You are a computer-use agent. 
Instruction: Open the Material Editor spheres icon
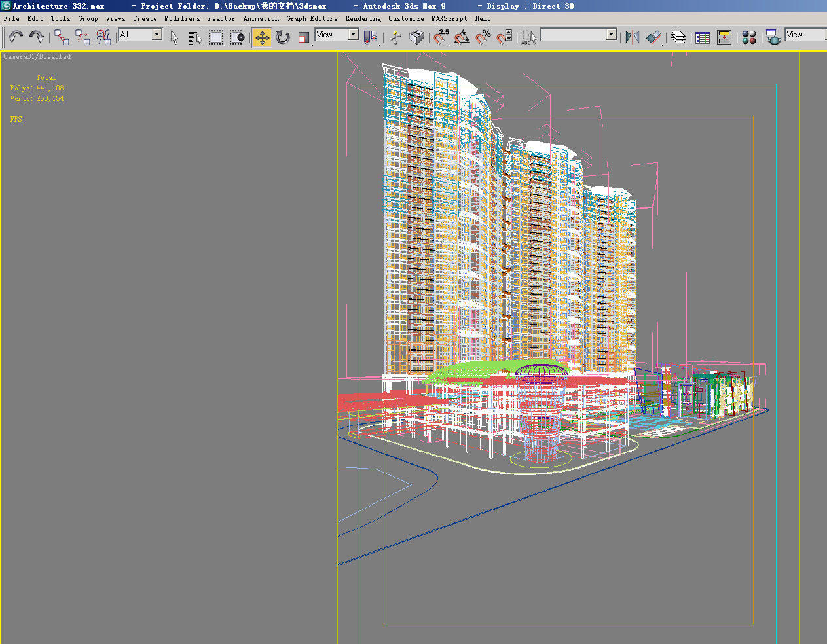[749, 37]
